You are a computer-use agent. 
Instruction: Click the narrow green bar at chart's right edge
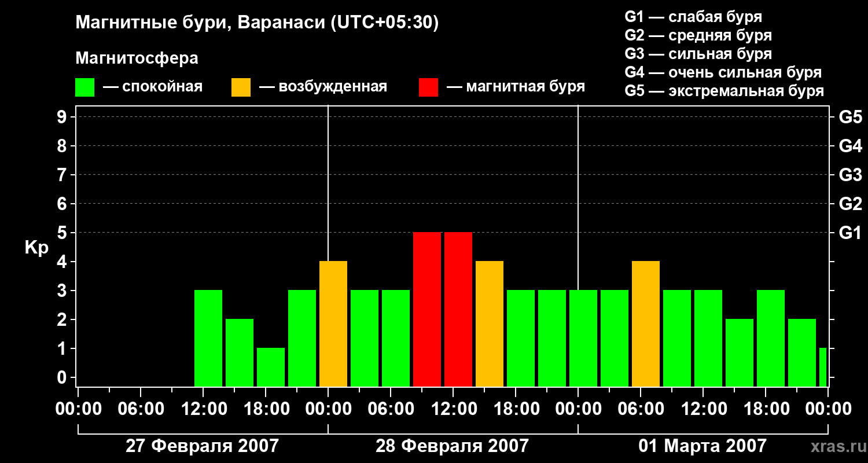pyautogui.click(x=823, y=368)
